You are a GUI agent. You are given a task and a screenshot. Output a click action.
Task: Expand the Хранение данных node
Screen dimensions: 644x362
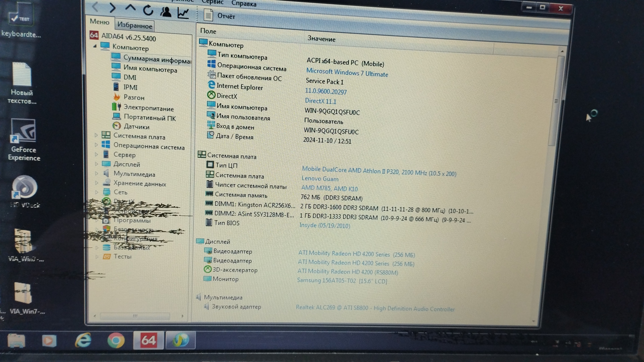(96, 183)
